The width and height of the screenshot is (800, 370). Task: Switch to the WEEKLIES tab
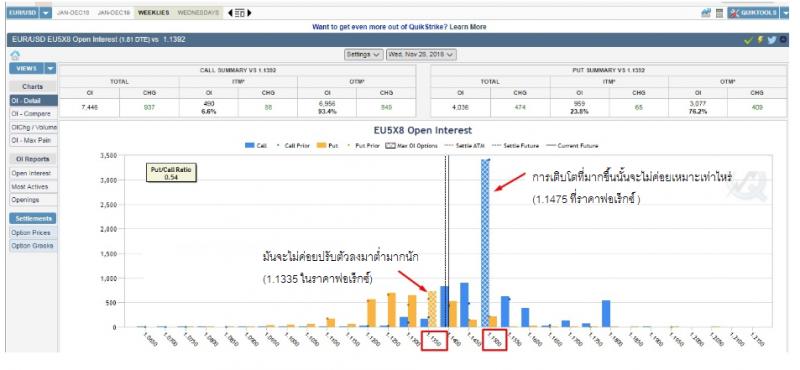[153, 13]
